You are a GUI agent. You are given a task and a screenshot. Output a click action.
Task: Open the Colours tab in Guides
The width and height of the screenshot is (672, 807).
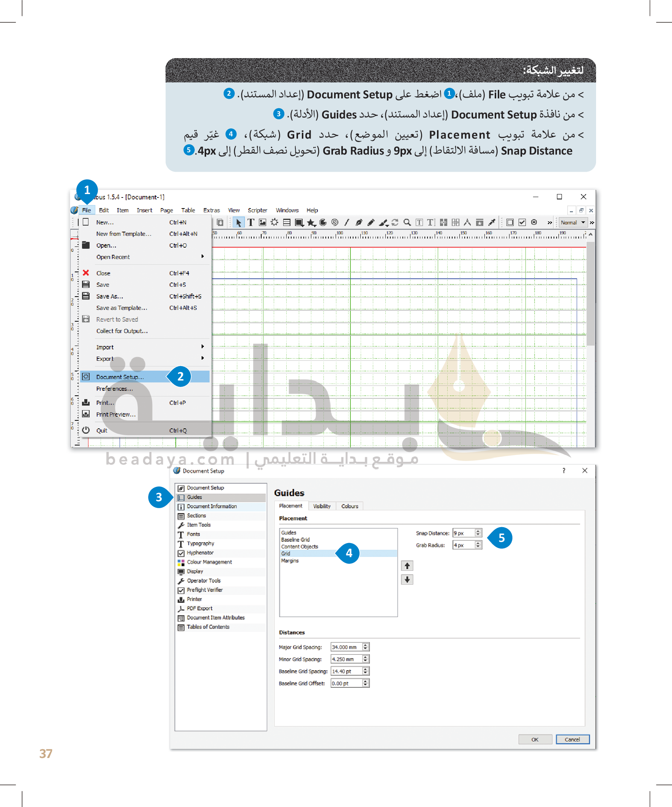click(x=350, y=506)
